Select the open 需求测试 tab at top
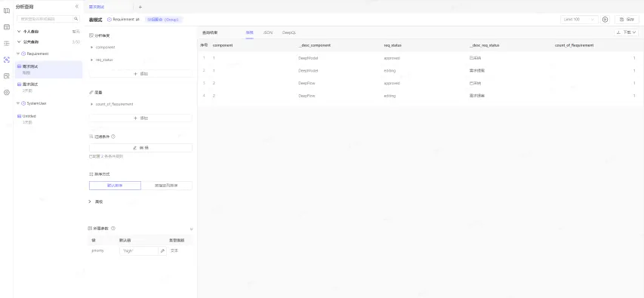The image size is (644, 298). pyautogui.click(x=97, y=7)
